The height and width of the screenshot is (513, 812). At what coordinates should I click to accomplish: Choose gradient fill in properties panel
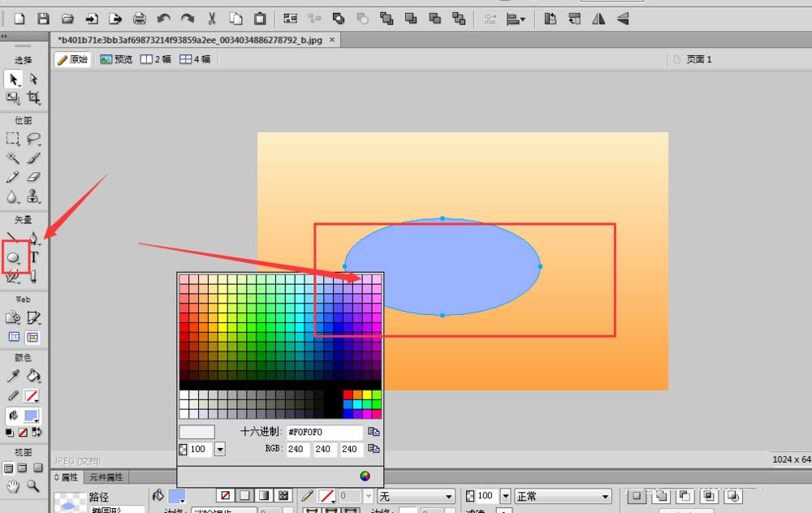point(264,496)
